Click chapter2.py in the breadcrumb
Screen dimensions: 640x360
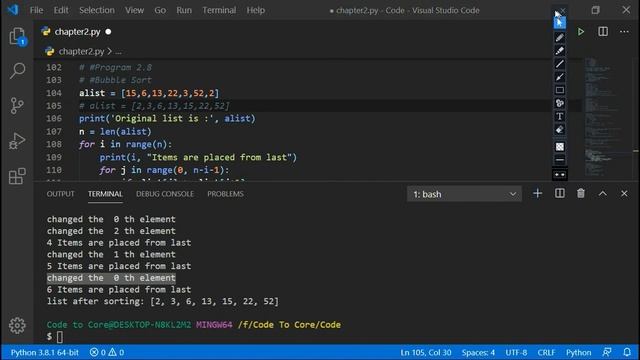(x=81, y=51)
